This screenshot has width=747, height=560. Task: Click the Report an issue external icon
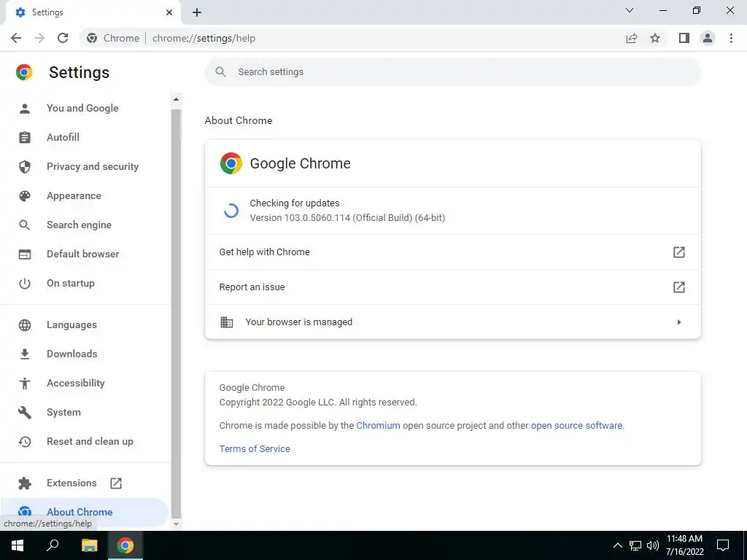coord(679,287)
